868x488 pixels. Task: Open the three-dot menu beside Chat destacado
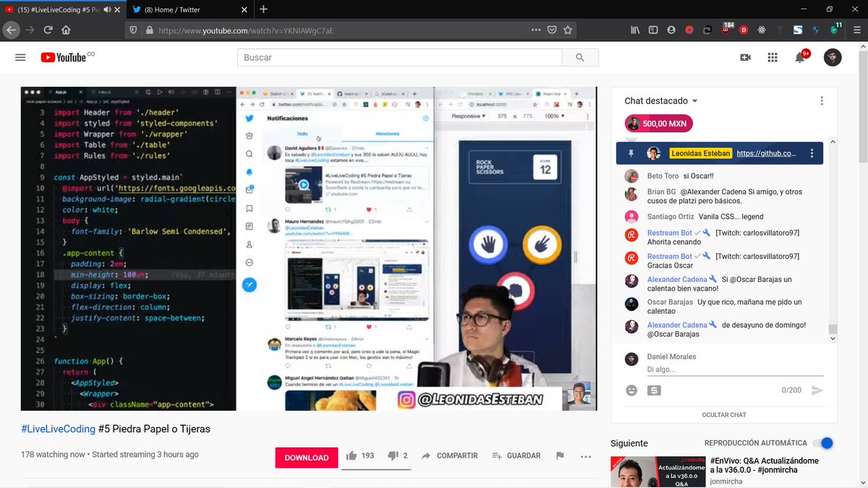tap(821, 100)
